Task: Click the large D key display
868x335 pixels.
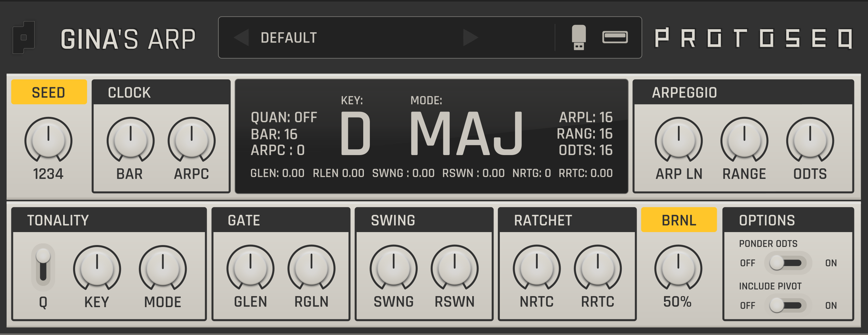Action: point(356,134)
